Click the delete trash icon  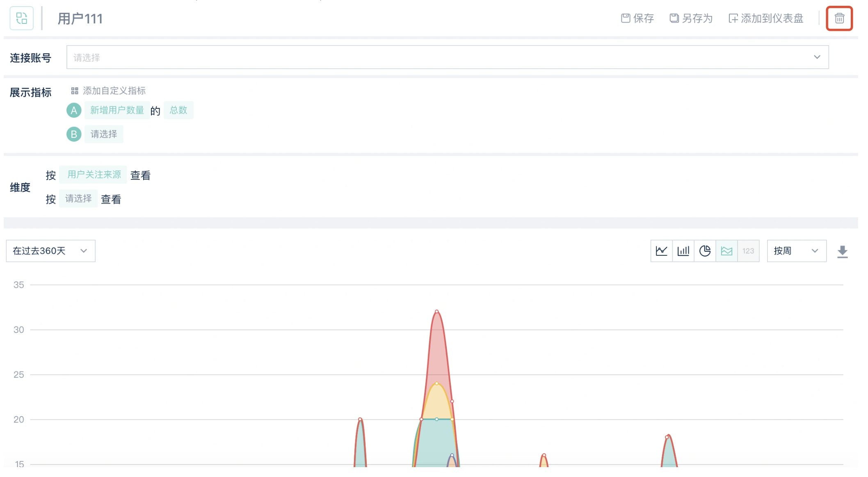point(839,18)
